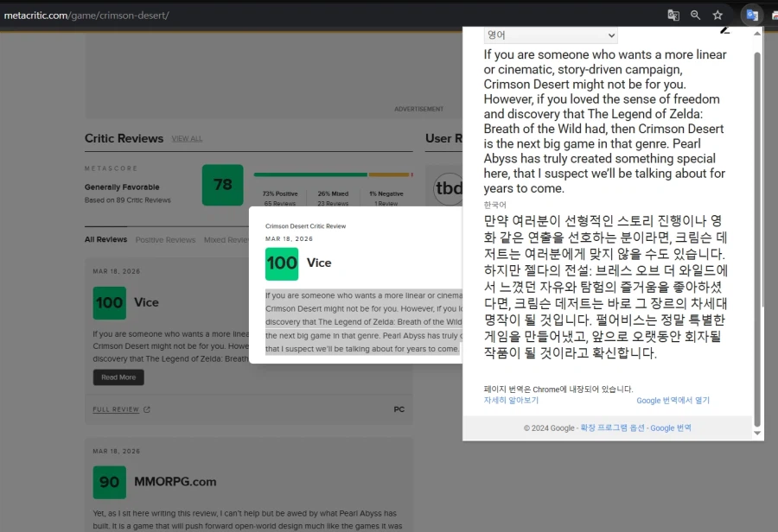The height and width of the screenshot is (532, 778).
Task: Click the browser icon at top right edge
Action: click(775, 16)
